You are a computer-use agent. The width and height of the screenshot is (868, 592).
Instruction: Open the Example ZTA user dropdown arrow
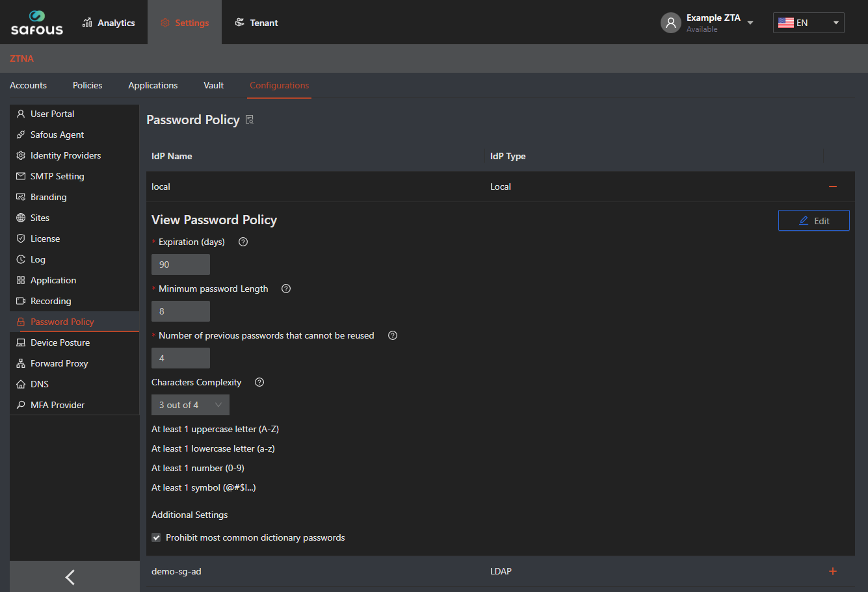tap(750, 23)
